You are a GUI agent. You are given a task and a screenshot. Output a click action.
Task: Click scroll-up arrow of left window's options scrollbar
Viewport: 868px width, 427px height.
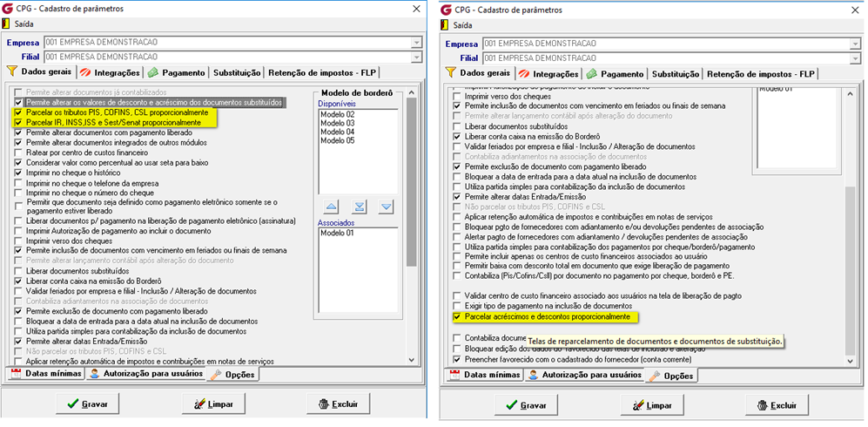click(x=410, y=92)
